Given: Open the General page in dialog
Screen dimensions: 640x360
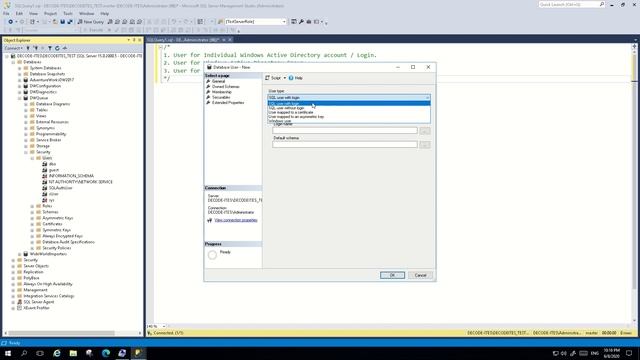Looking at the screenshot, I should click(x=218, y=81).
